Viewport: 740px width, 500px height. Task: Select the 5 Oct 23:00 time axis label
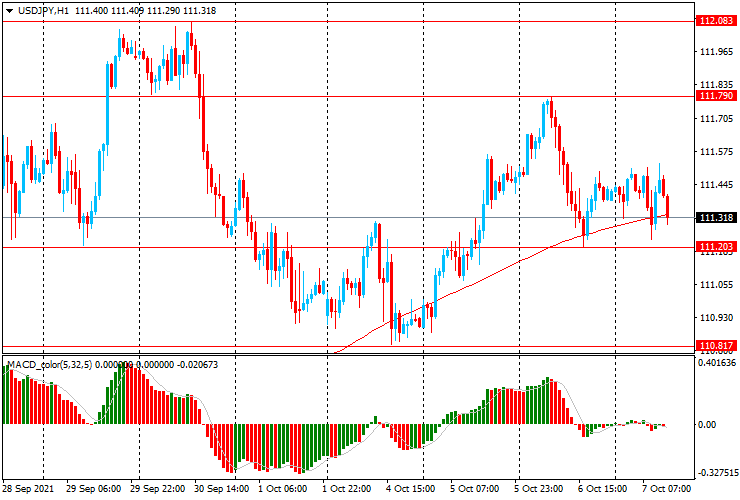(538, 489)
